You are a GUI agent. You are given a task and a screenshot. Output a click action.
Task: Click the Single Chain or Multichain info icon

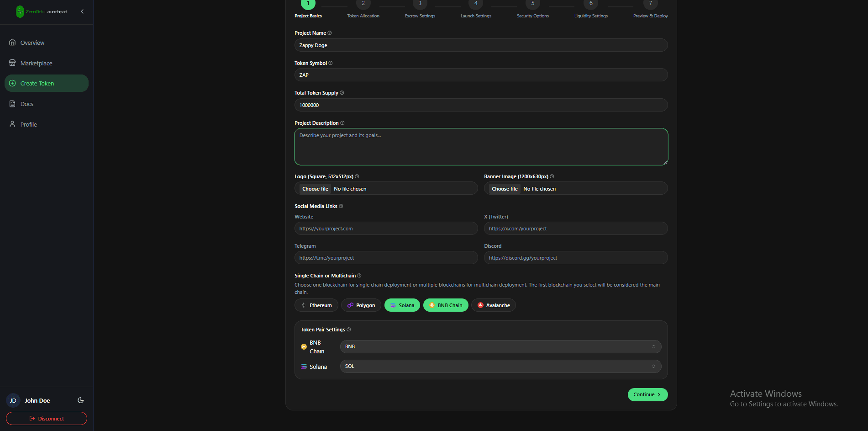click(359, 276)
